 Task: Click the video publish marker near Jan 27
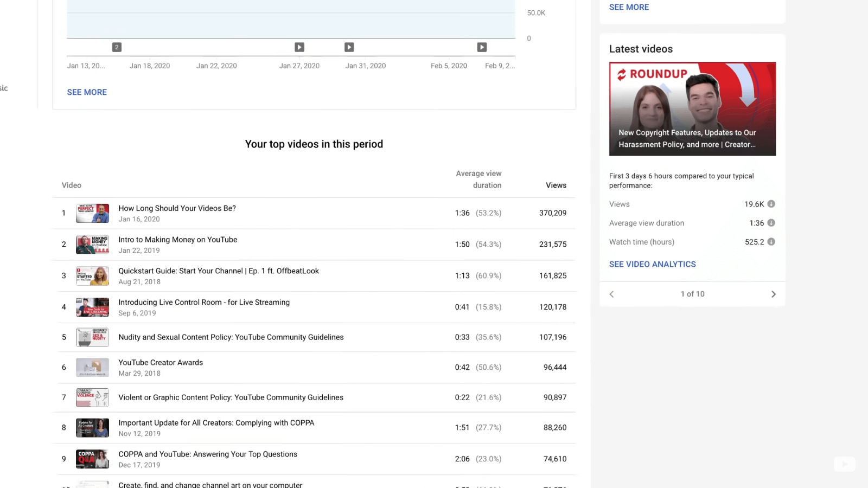(299, 47)
